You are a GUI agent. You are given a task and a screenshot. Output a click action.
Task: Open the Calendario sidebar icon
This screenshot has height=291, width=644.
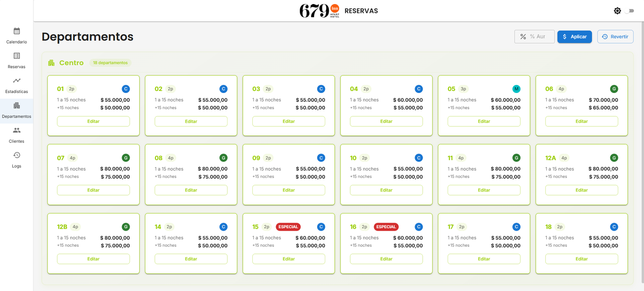(17, 31)
